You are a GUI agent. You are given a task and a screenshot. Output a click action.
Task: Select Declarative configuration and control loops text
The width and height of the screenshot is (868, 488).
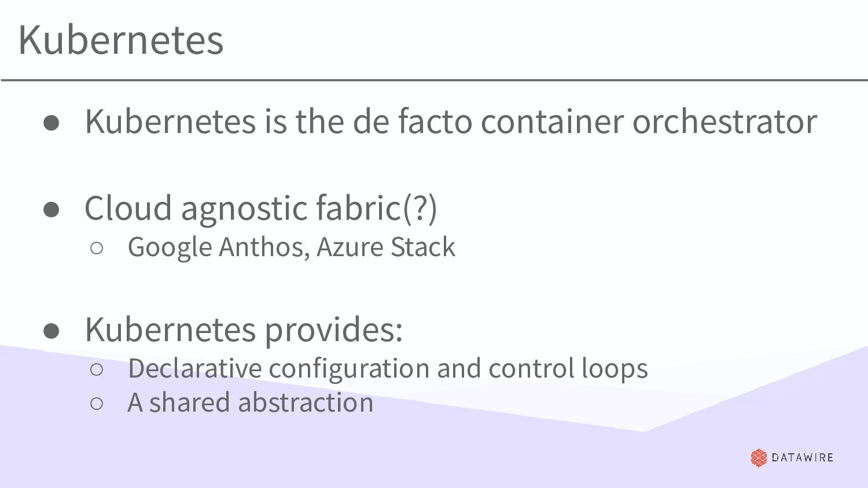pyautogui.click(x=388, y=369)
